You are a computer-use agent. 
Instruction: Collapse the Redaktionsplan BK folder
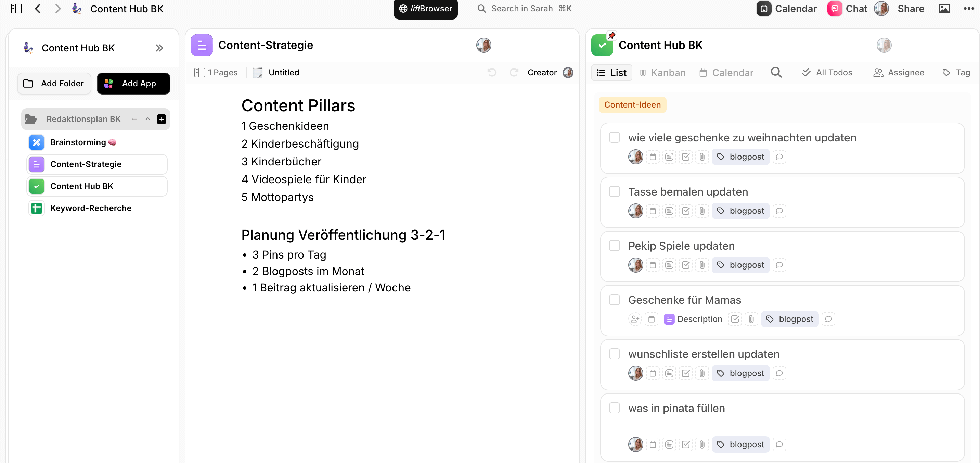(x=147, y=119)
